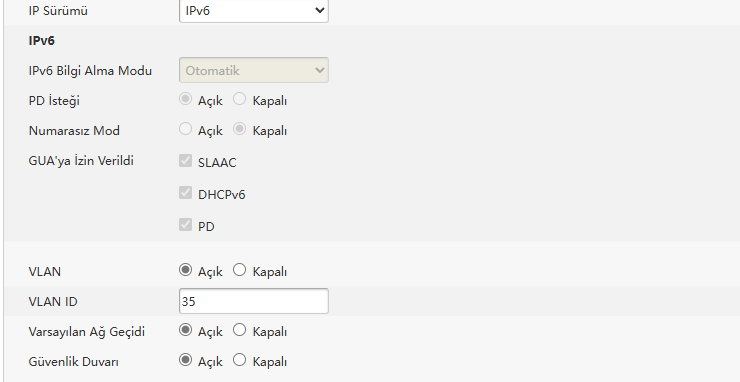
Task: Click the IP Sürümü label
Action: tap(58, 11)
